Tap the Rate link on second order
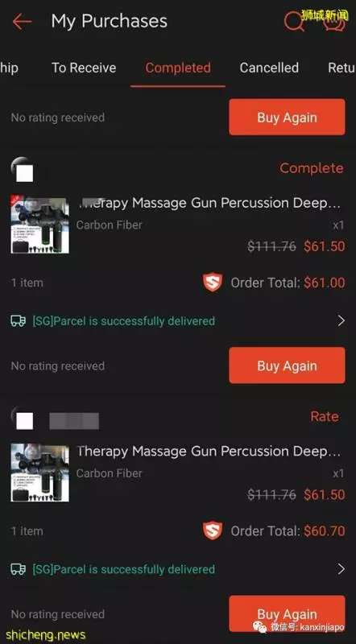Screen dimensions: 356x644 click(x=325, y=416)
